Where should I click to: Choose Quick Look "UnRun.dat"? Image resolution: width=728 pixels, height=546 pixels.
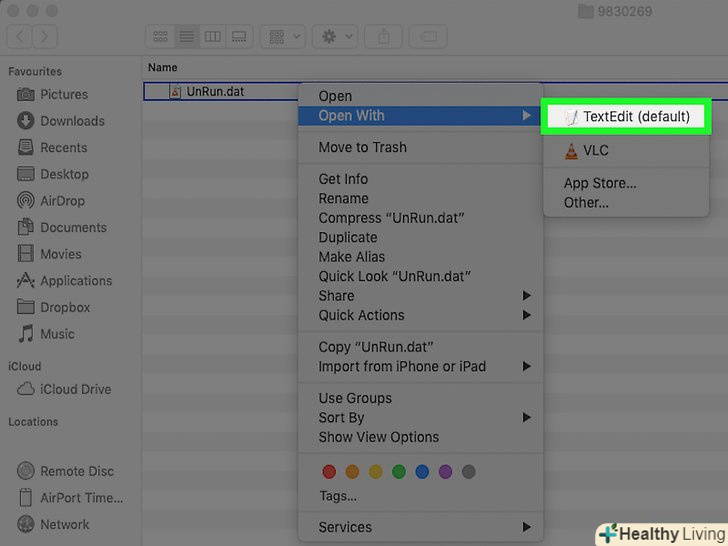coord(420,276)
